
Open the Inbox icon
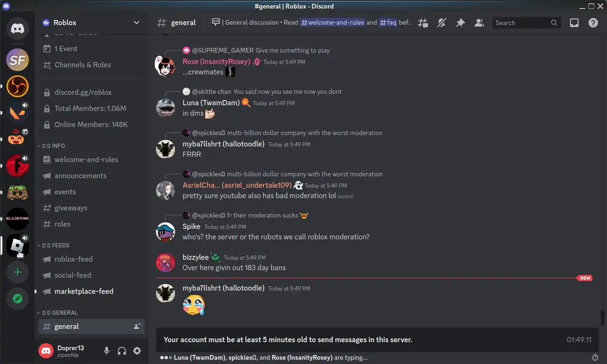574,23
